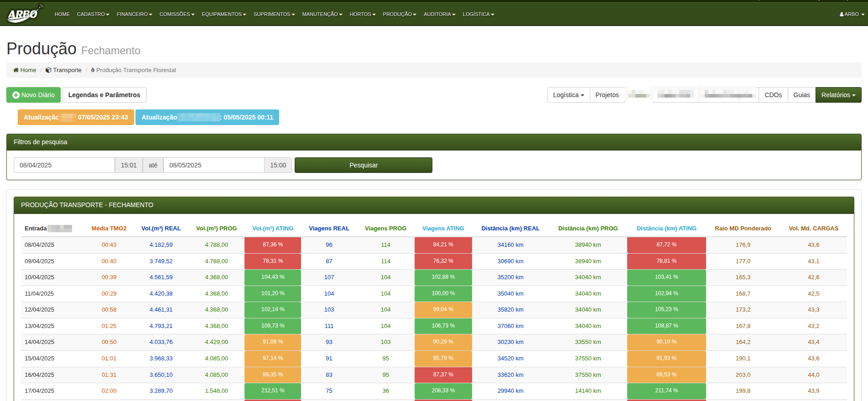Click the Transporte cube icon in breadcrumb
This screenshot has height=401, width=868.
(48, 70)
